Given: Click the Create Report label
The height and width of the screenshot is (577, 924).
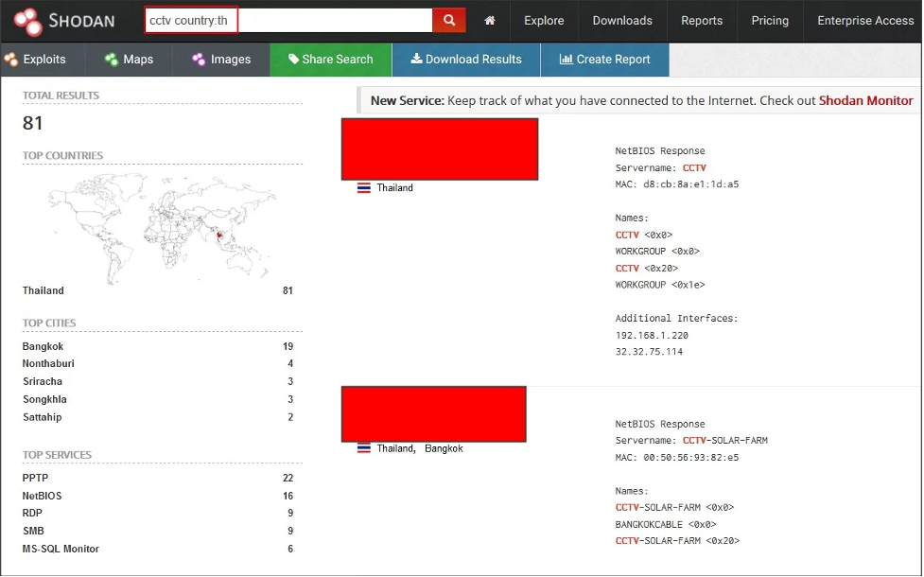Looking at the screenshot, I should click(613, 59).
